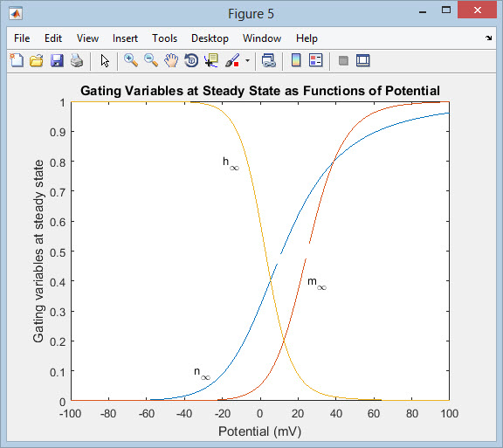Activate the Zoom Out tool
Image resolution: width=503 pixels, height=448 pixels.
pyautogui.click(x=151, y=60)
